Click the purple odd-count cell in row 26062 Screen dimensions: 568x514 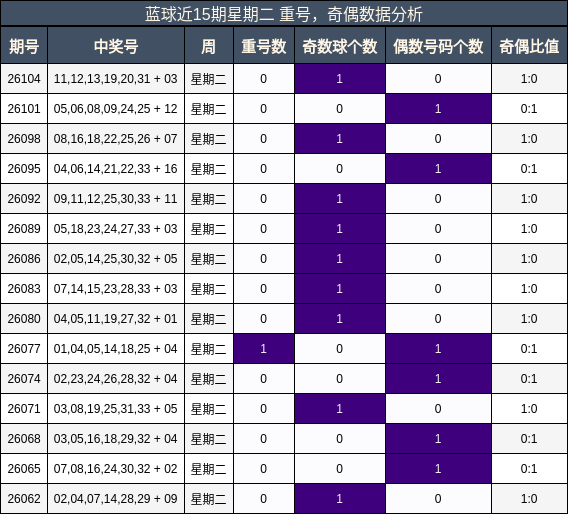coord(340,499)
